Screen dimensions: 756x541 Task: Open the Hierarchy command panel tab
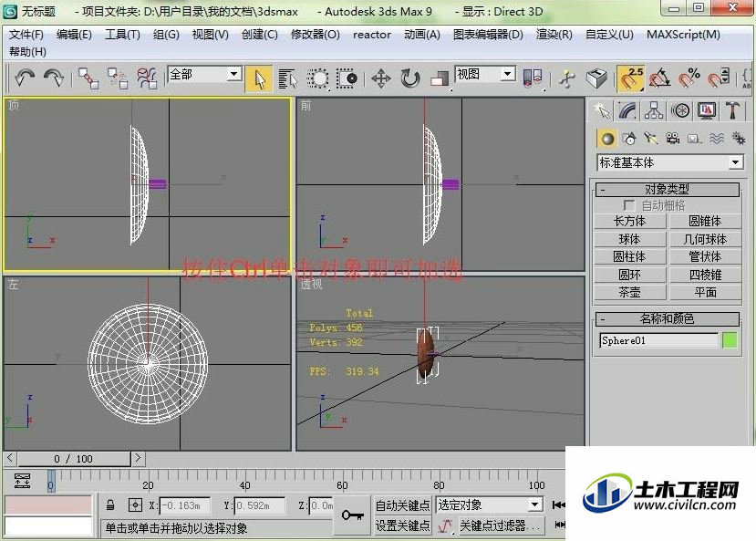[654, 111]
